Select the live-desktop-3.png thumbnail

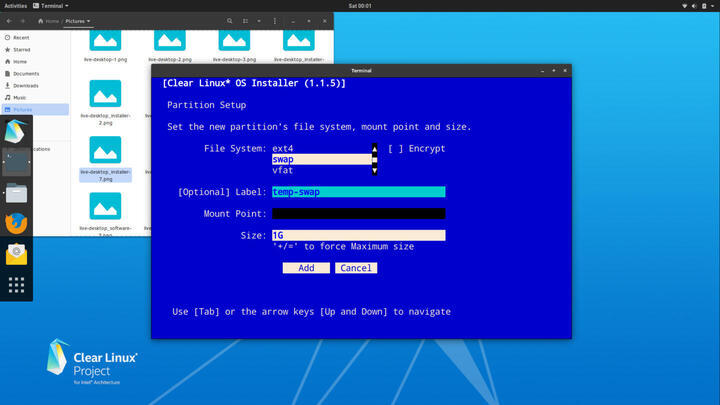tap(234, 41)
